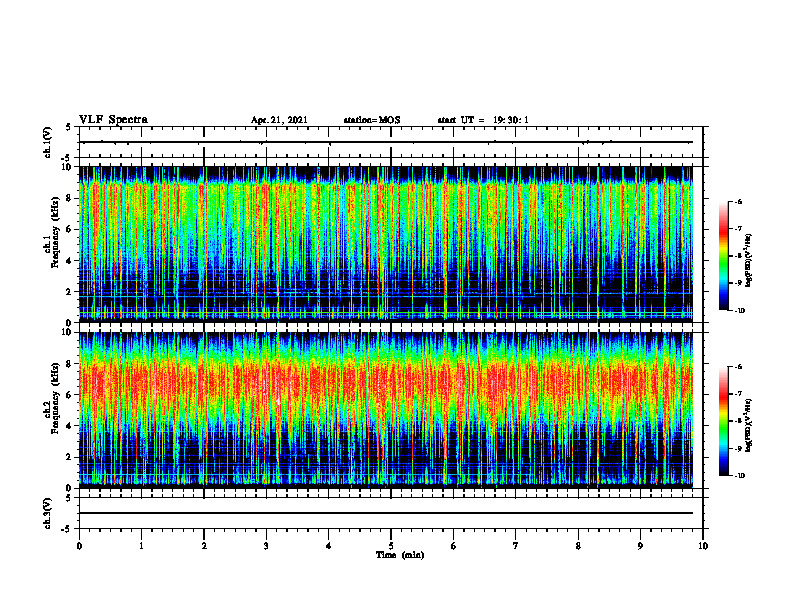The width and height of the screenshot is (792, 612).
Task: Select the date text "Apr. 21, 2021"
Action: [x=279, y=120]
